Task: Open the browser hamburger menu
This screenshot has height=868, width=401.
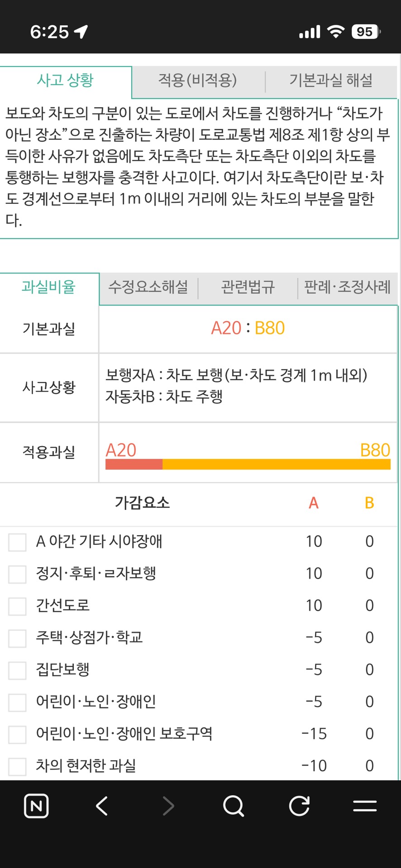Action: coord(365,806)
